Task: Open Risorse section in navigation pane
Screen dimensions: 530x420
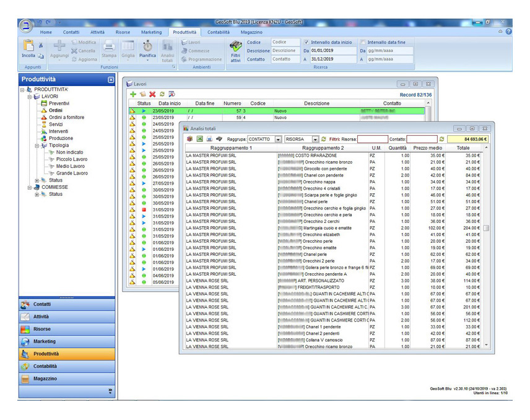Action: [x=67, y=329]
